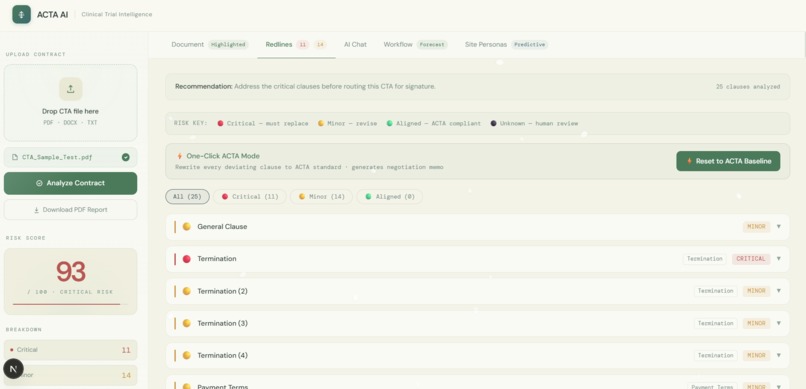Click the Forecast badge on Workflow tab
Image resolution: width=806 pixels, height=389 pixels.
pyautogui.click(x=432, y=45)
